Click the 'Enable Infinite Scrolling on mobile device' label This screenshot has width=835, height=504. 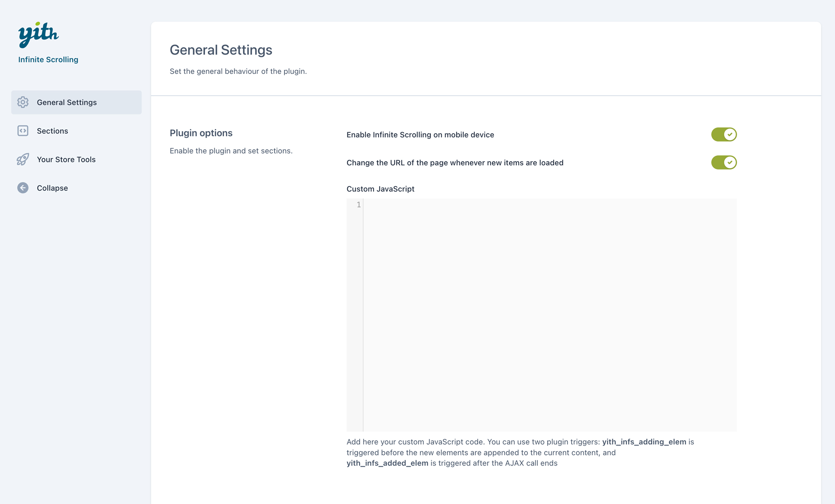click(420, 135)
